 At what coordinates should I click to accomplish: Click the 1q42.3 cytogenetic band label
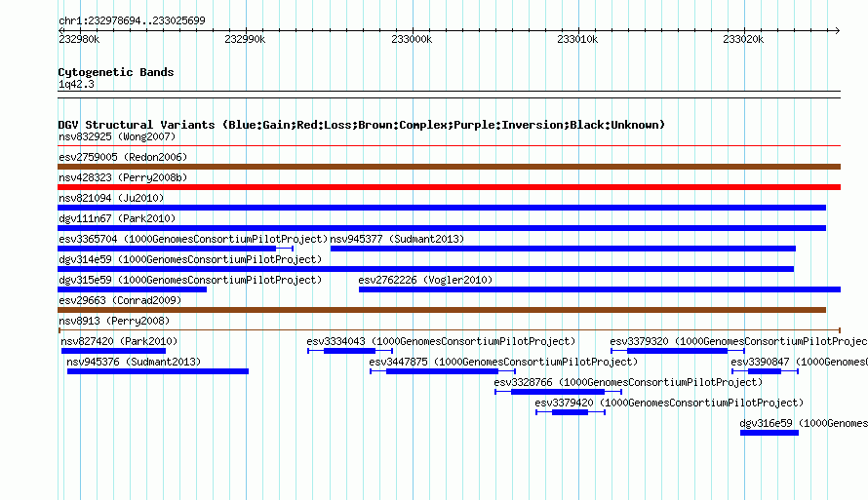(x=76, y=84)
